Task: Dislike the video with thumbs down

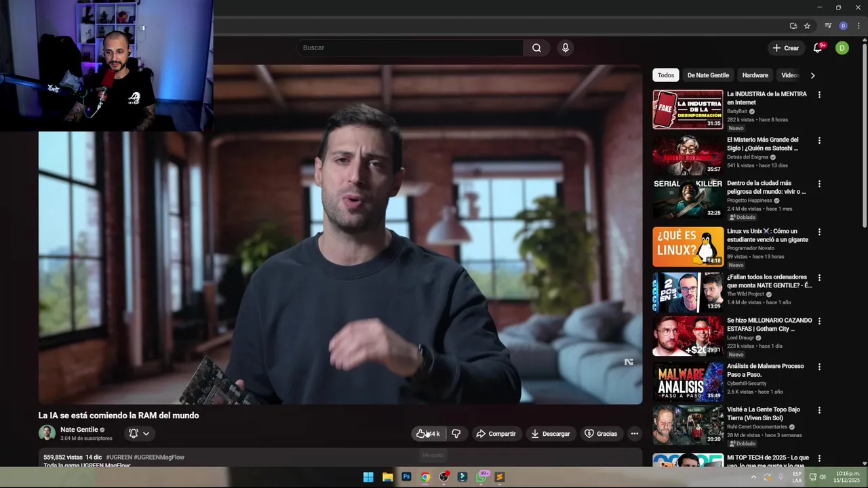Action: tap(456, 434)
